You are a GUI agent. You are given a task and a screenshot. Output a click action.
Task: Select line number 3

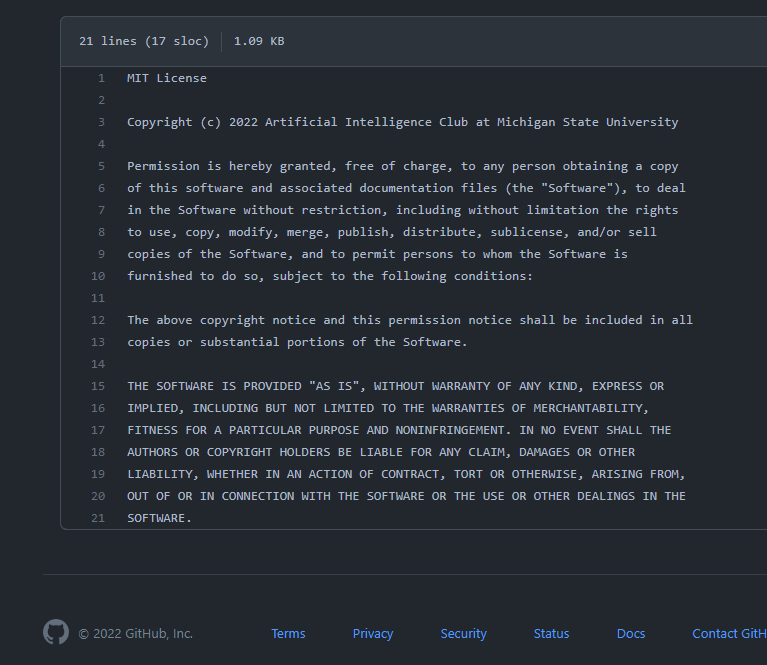click(101, 122)
